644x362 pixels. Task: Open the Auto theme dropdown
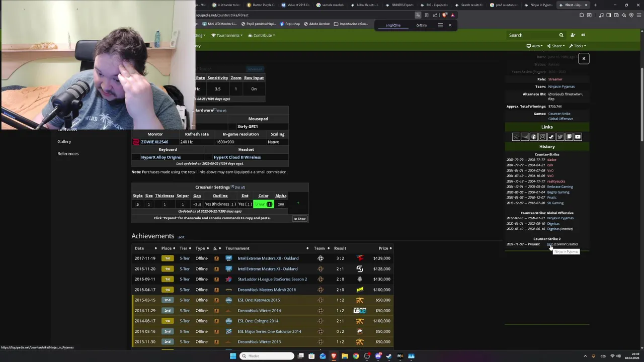click(534, 46)
